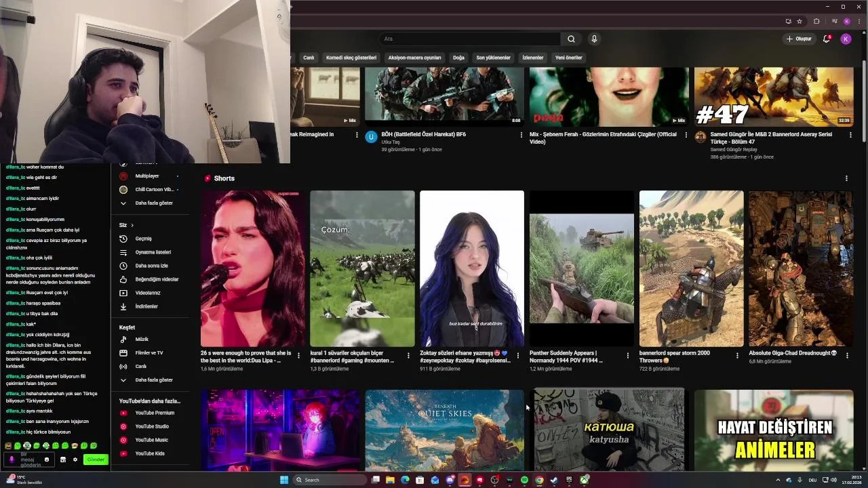Open Absolute Giga-Chad Dreadnought short

(x=800, y=269)
